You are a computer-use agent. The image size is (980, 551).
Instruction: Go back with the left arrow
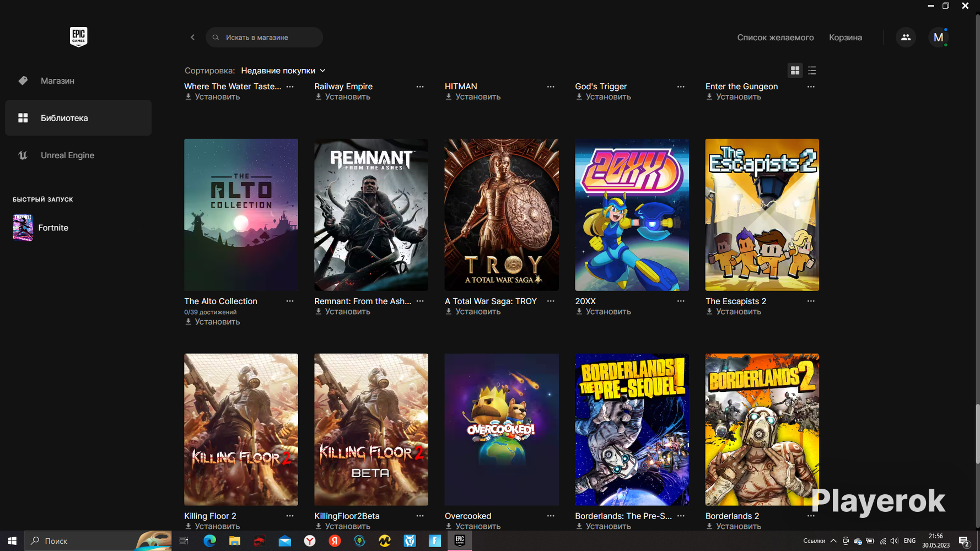(x=192, y=37)
